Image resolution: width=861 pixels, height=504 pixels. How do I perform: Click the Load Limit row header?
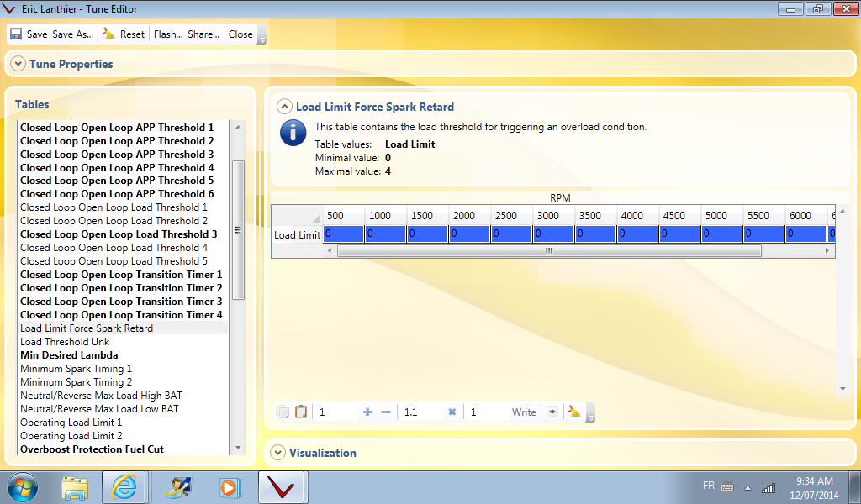[x=297, y=234]
